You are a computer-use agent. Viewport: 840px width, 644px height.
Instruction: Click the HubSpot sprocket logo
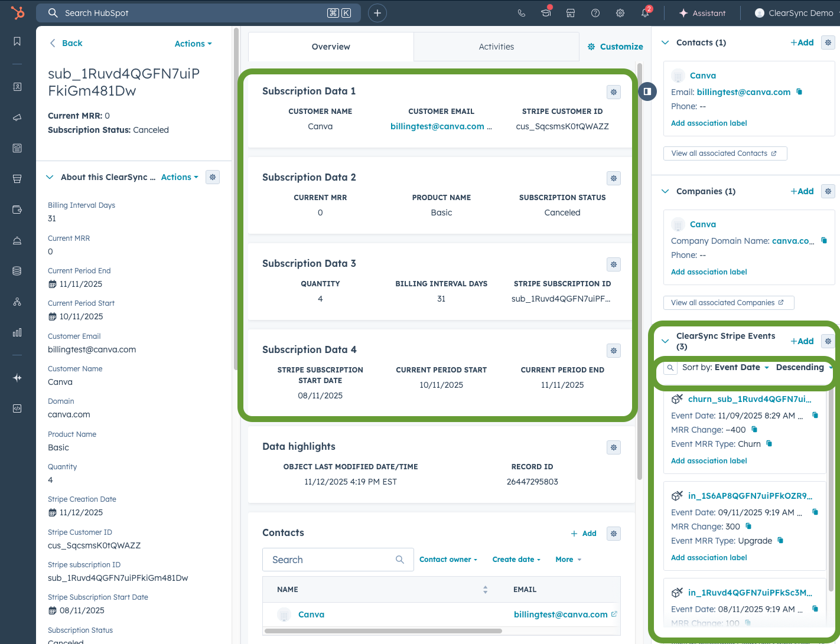[x=18, y=12]
